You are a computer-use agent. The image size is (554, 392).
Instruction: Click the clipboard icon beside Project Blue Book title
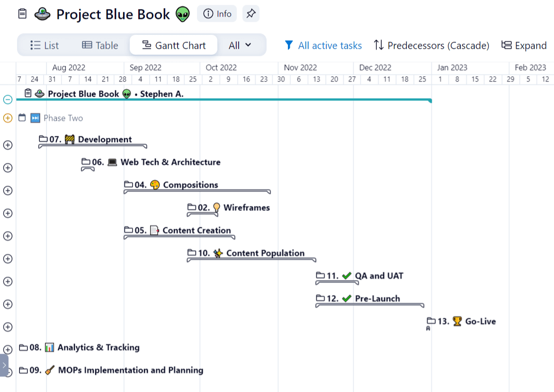coord(22,14)
